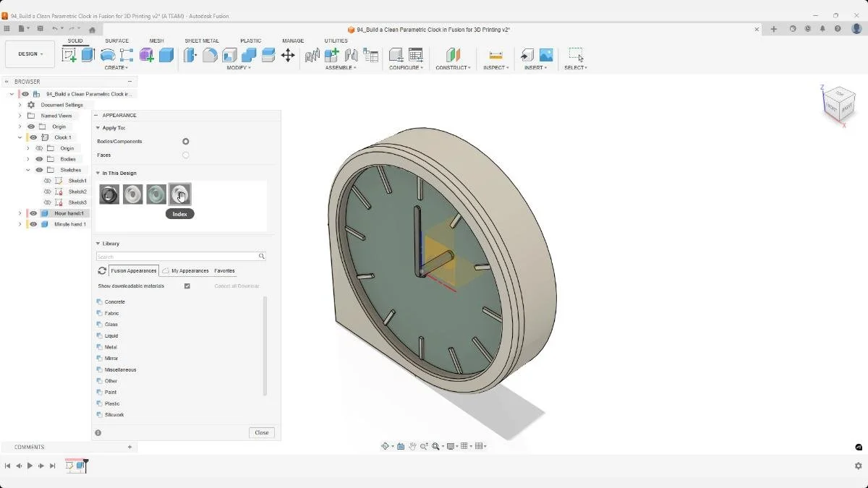Collapse the In This Design section
The width and height of the screenshot is (868, 488).
pos(99,173)
